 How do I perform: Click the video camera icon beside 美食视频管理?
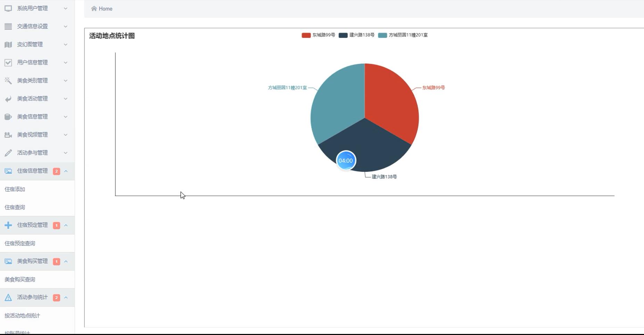[8, 135]
